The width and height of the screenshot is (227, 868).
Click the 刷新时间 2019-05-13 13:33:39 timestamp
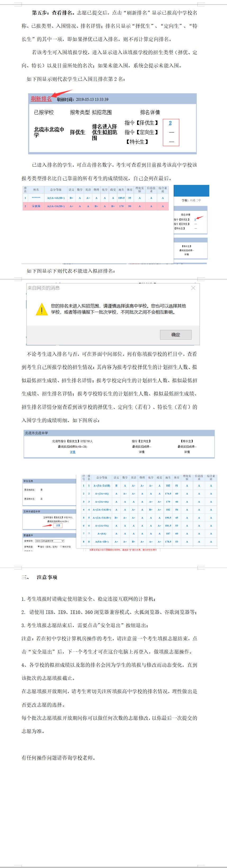83,99
